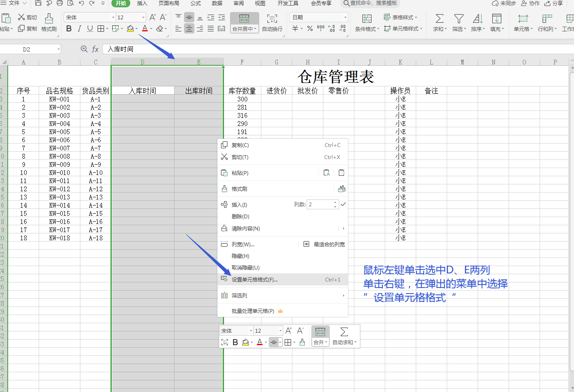Click the 文件 (File) menu button

[14, 3]
